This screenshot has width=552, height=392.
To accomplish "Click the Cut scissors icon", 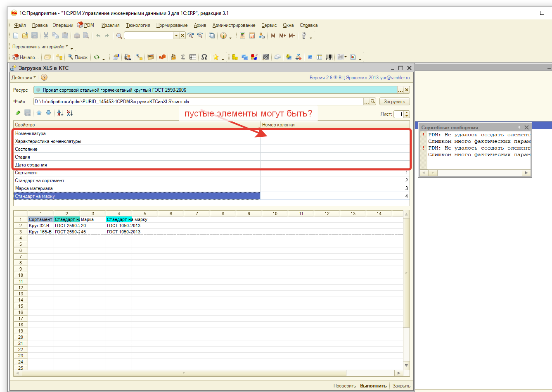I will [x=46, y=36].
